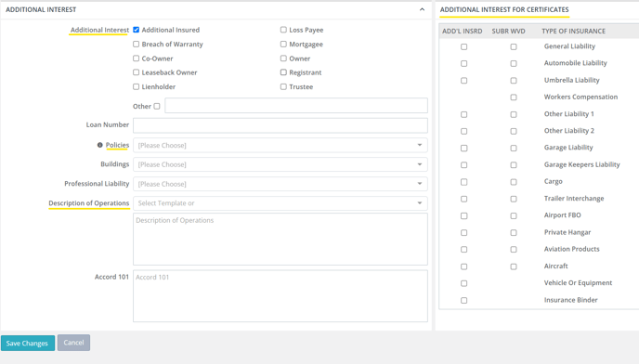Viewport: 639px width, 364px height.
Task: Click Save Changes button
Action: (x=28, y=344)
